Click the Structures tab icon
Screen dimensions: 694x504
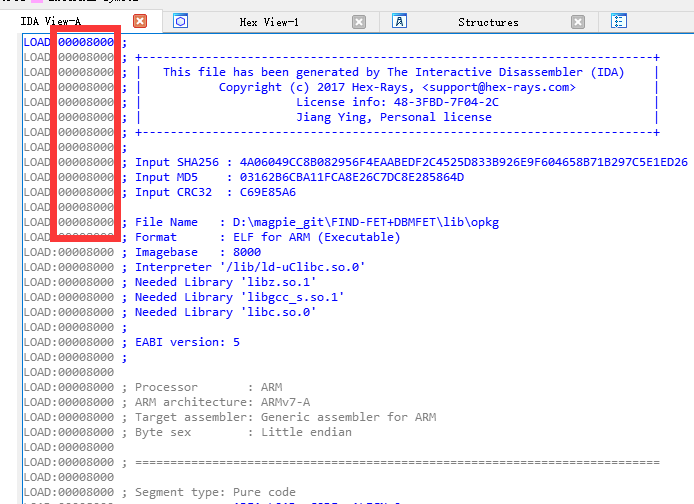pos(400,21)
